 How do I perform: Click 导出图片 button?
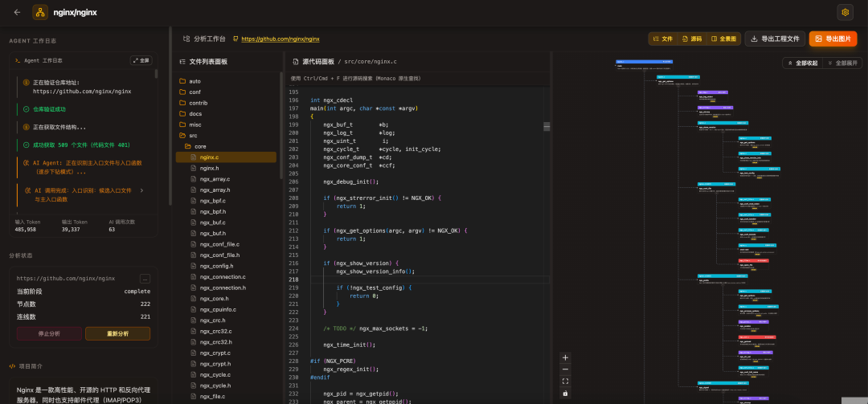pos(833,39)
